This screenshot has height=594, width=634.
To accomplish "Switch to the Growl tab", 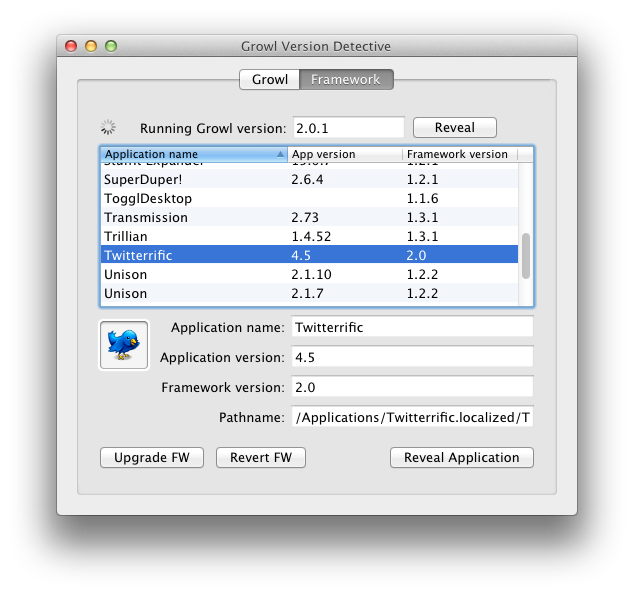I will [270, 79].
